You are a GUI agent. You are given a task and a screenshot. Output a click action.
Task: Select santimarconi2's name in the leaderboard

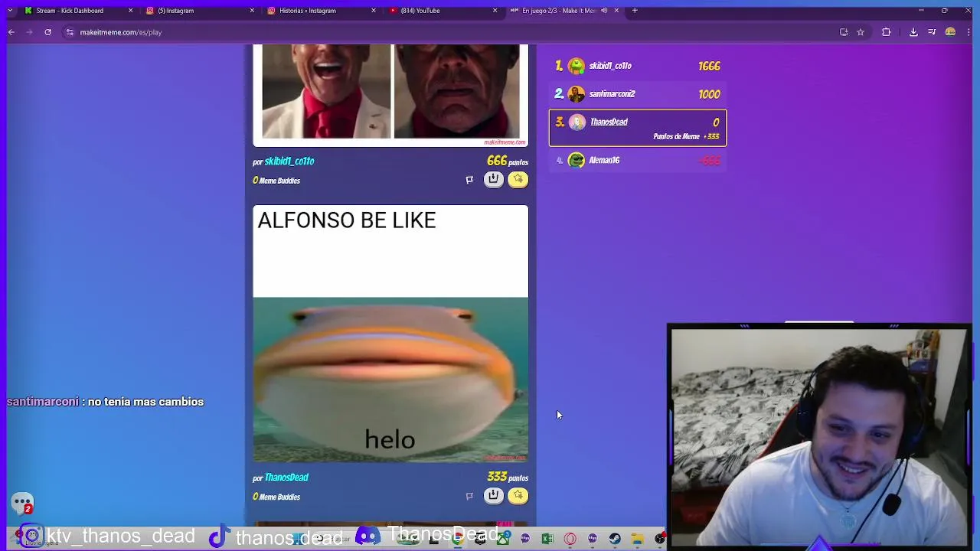pos(612,94)
